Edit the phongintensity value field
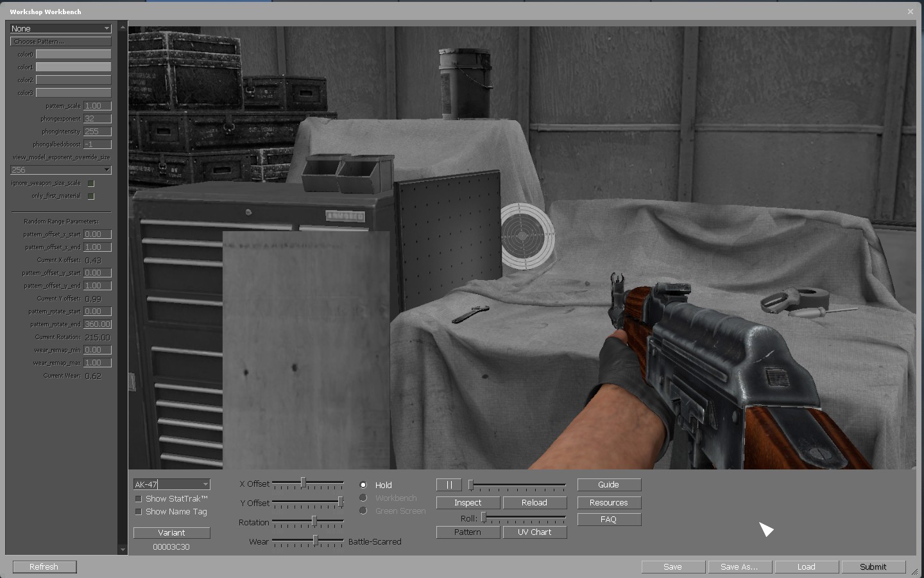 [x=98, y=132]
